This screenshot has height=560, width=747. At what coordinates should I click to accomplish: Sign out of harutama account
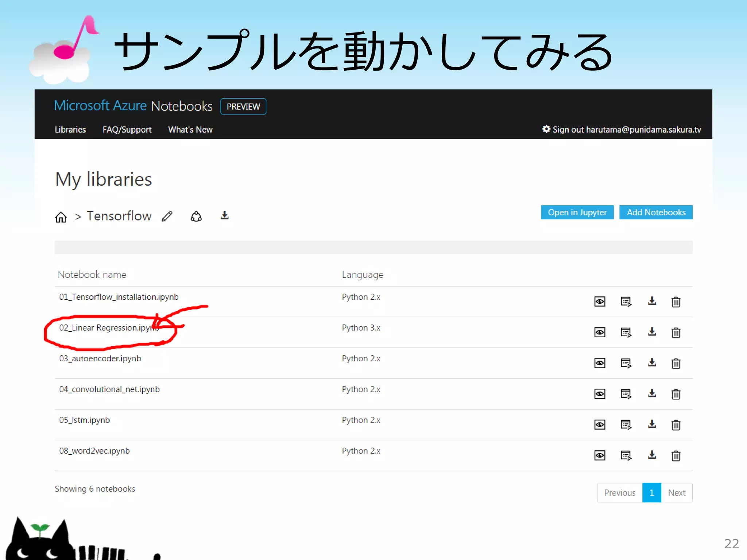(627, 130)
